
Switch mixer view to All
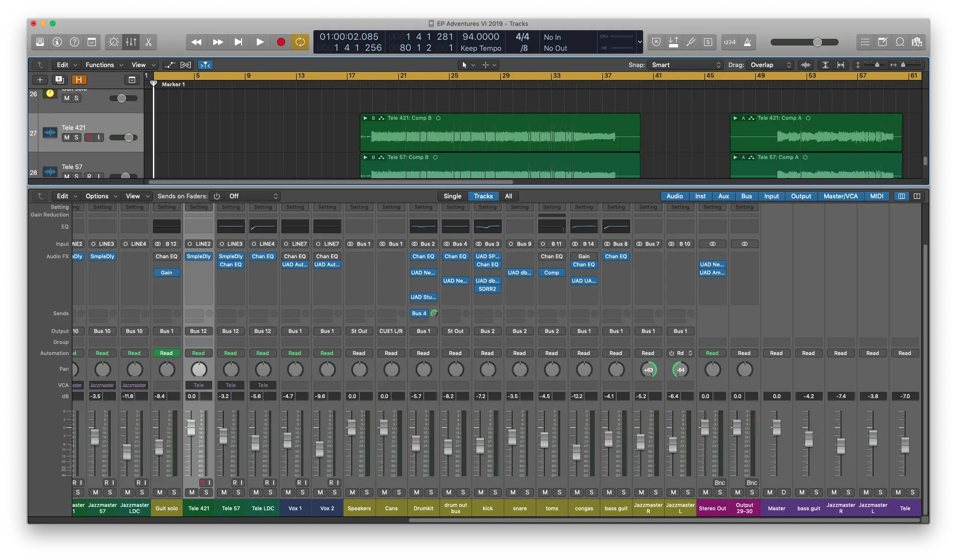click(x=508, y=196)
